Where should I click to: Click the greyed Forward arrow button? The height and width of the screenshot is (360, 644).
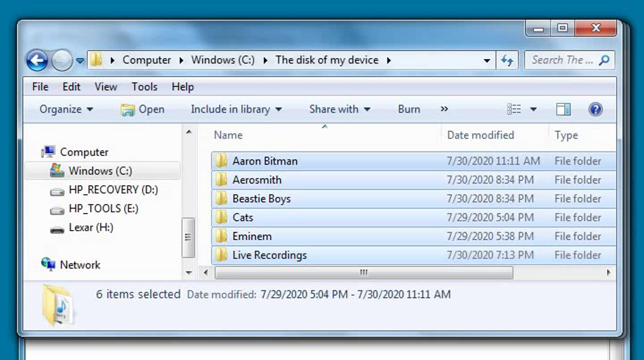(62, 60)
